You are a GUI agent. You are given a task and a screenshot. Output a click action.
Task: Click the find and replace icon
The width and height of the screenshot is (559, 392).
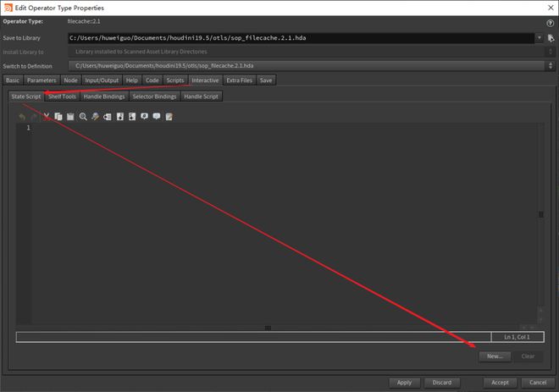tap(96, 116)
